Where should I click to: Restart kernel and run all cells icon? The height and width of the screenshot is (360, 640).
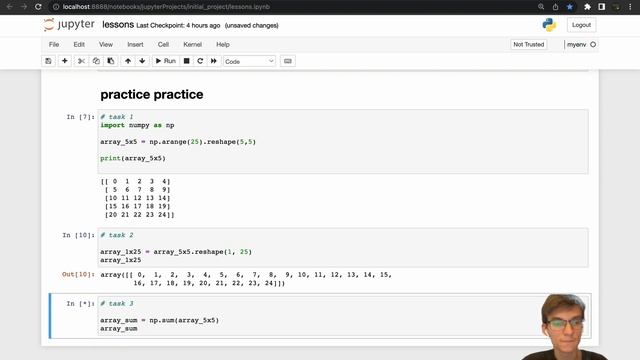pos(213,61)
